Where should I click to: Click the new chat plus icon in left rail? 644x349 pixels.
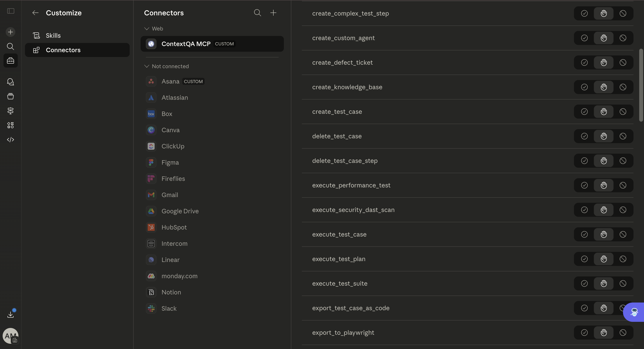[11, 32]
